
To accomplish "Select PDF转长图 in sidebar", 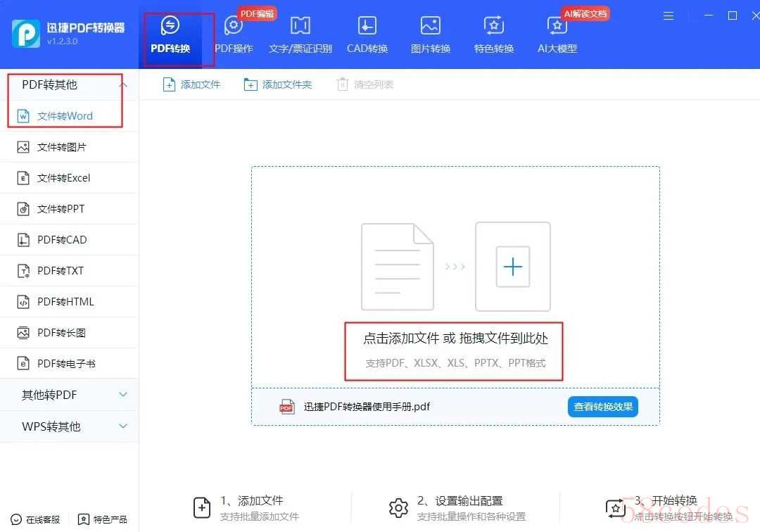I will tap(69, 333).
